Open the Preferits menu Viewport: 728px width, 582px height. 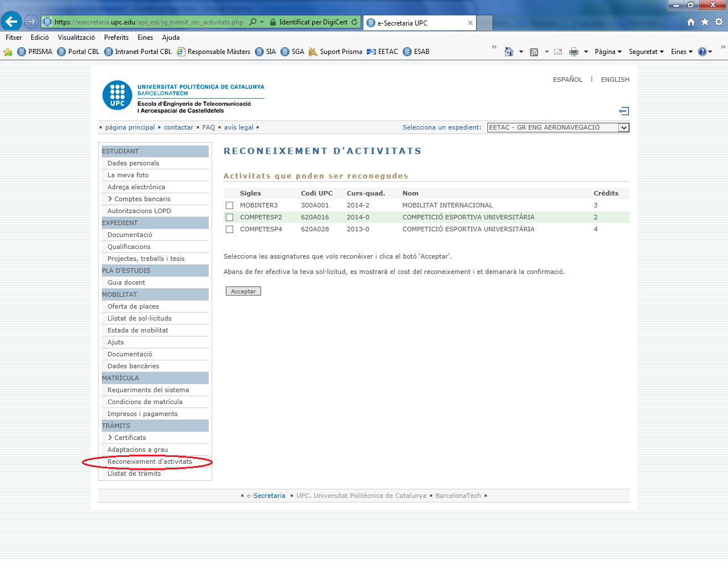[116, 38]
